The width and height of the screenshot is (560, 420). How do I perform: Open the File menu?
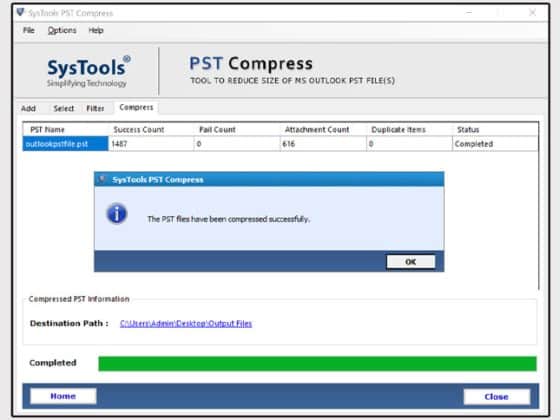point(29,30)
